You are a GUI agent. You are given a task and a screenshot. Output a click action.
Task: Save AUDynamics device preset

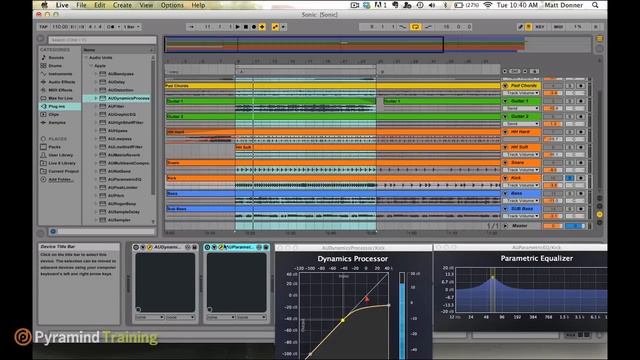pyautogui.click(x=195, y=247)
